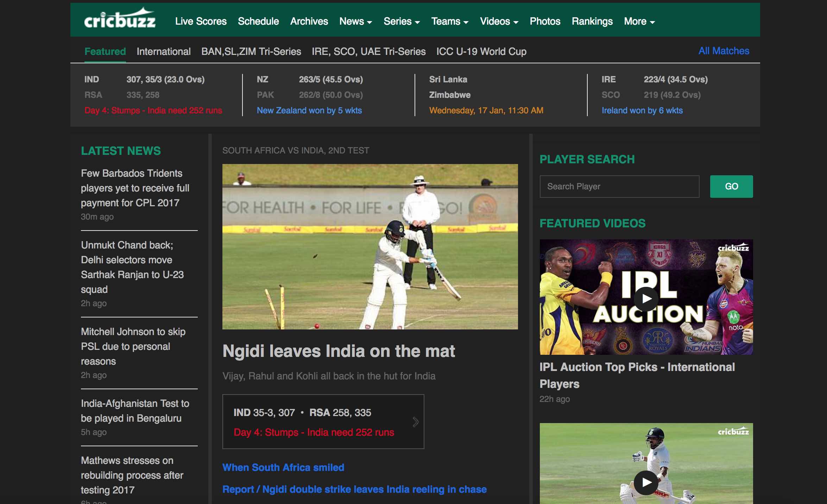Image resolution: width=827 pixels, height=504 pixels.
Task: Click New Zealand won by 5 wkts result
Action: click(309, 111)
